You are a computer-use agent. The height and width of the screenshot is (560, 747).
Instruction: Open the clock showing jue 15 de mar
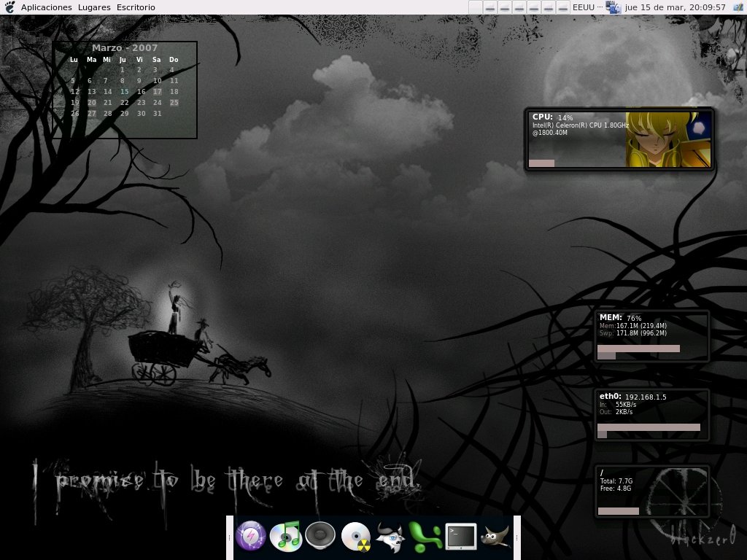675,7
